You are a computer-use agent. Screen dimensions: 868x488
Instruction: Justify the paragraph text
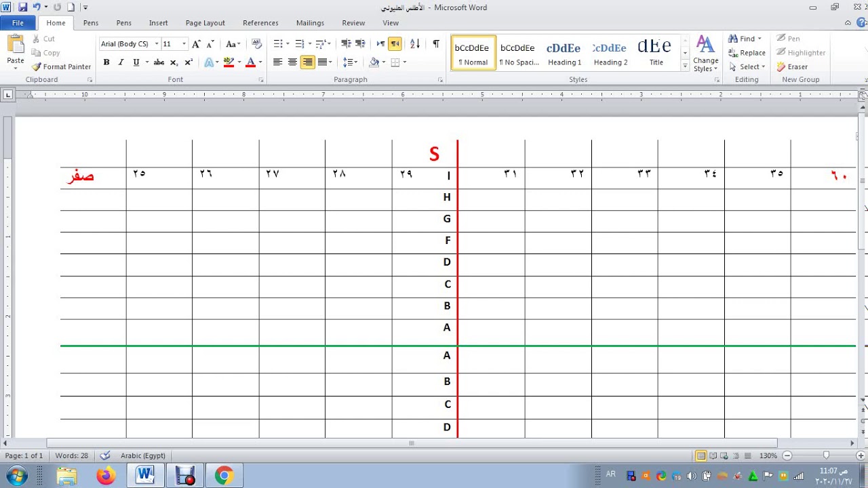click(322, 62)
